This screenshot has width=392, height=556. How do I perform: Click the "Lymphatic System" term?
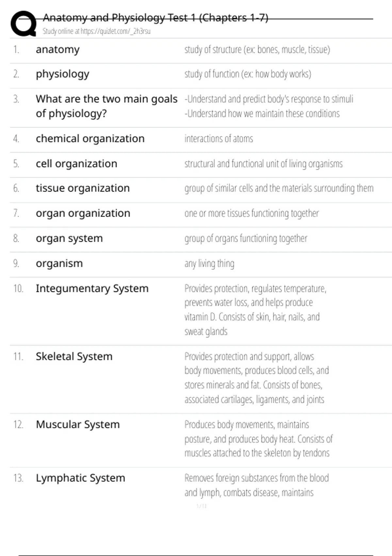[x=80, y=478]
